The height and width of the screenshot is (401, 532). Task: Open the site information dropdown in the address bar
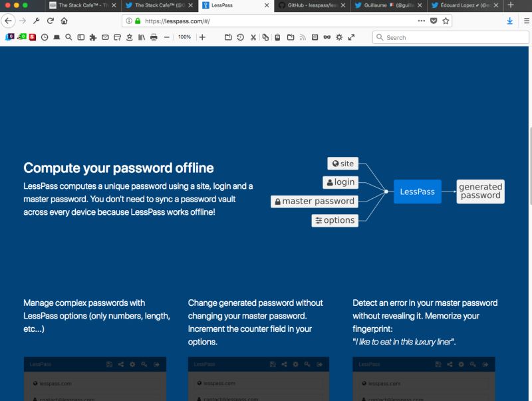pyautogui.click(x=128, y=21)
